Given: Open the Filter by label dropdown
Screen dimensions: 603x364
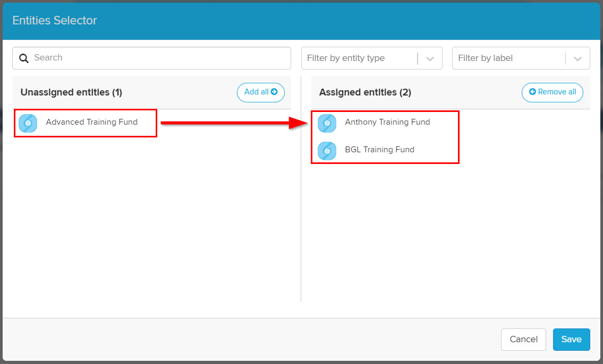Looking at the screenshot, I should pyautogui.click(x=521, y=58).
